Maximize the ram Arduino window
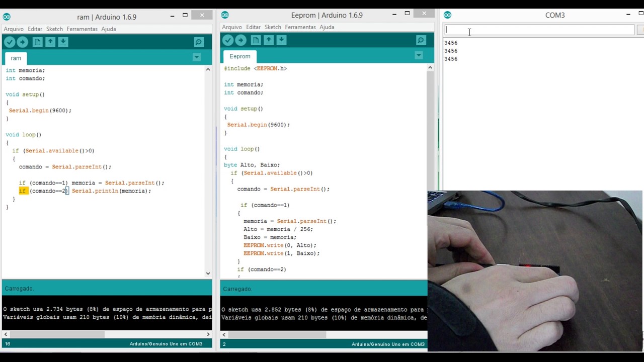This screenshot has height=362, width=644. pyautogui.click(x=185, y=15)
